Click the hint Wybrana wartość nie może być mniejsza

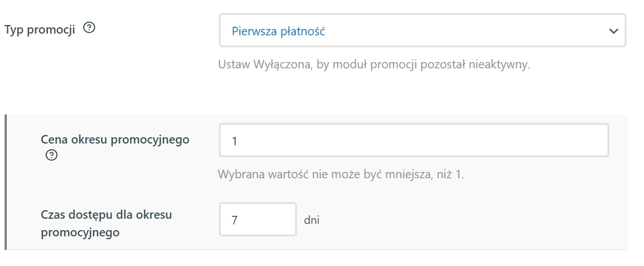pos(340,174)
